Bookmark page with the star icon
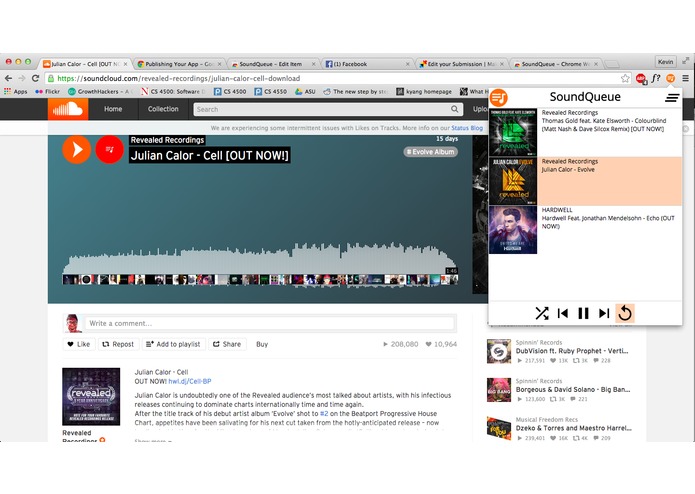 click(625, 78)
